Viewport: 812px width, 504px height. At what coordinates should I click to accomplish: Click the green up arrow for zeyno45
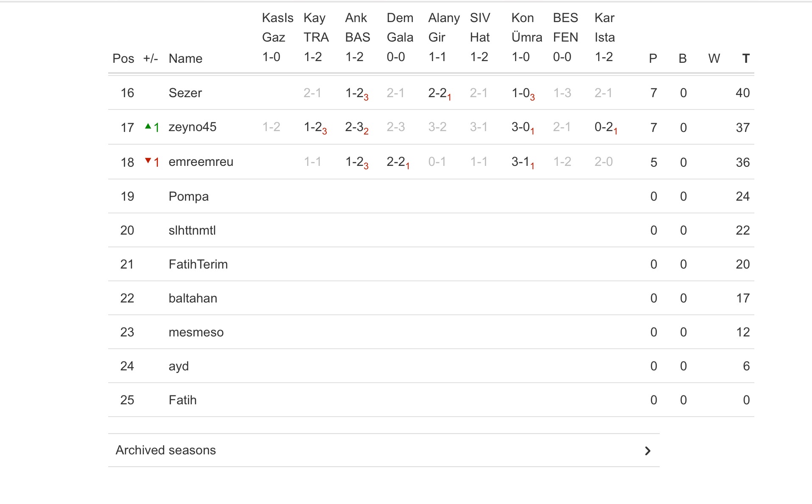[148, 126]
